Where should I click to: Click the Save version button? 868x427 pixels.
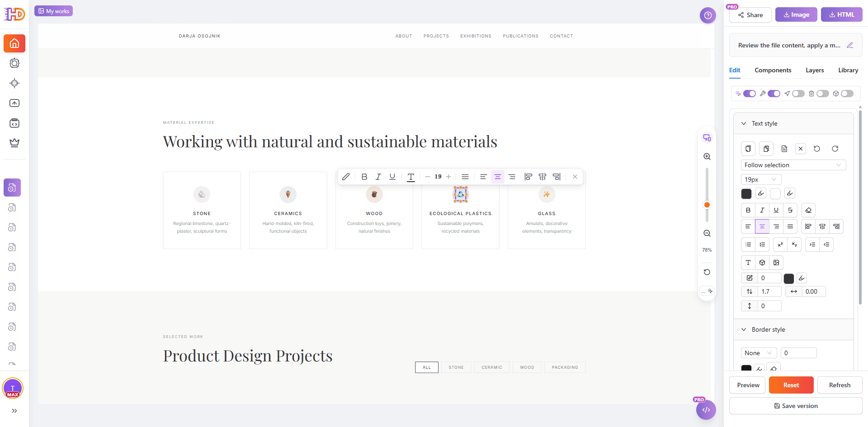(796, 406)
